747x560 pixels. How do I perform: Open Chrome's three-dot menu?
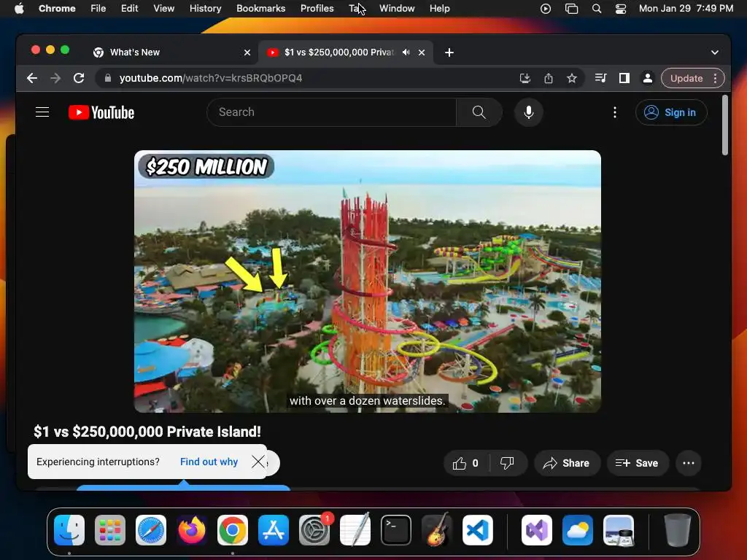(715, 78)
